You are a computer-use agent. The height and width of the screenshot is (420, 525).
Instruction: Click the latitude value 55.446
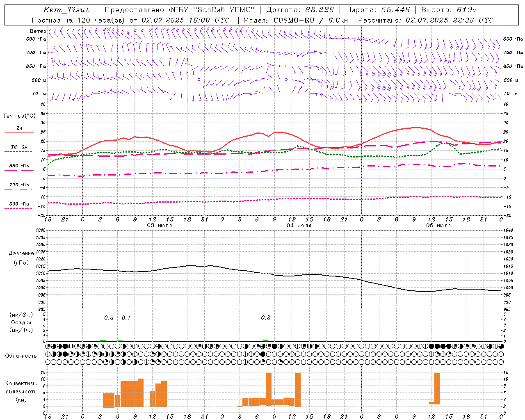pos(395,10)
